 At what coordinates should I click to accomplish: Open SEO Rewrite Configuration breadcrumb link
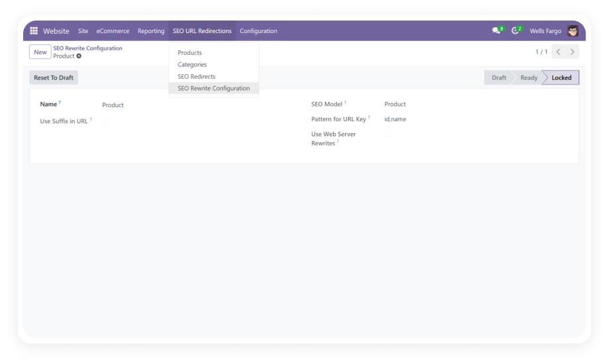click(88, 48)
